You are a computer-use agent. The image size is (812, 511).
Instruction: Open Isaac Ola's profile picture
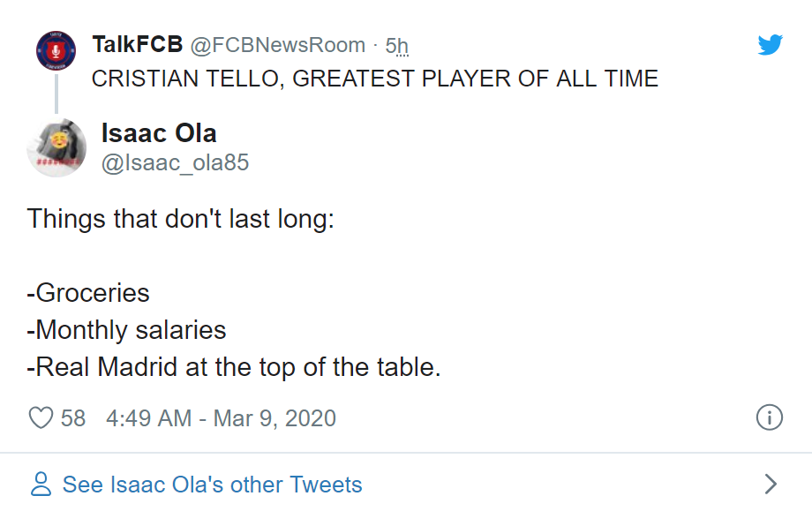58,148
